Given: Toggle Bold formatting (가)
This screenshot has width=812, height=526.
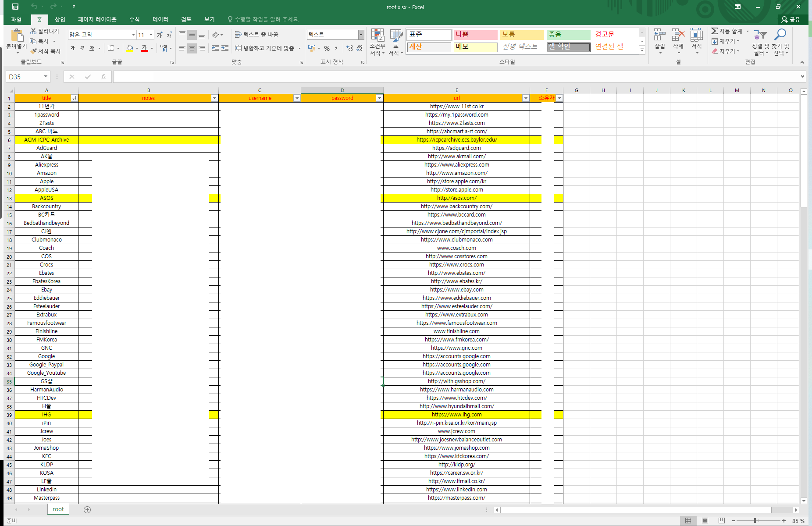Looking at the screenshot, I should 73,48.
